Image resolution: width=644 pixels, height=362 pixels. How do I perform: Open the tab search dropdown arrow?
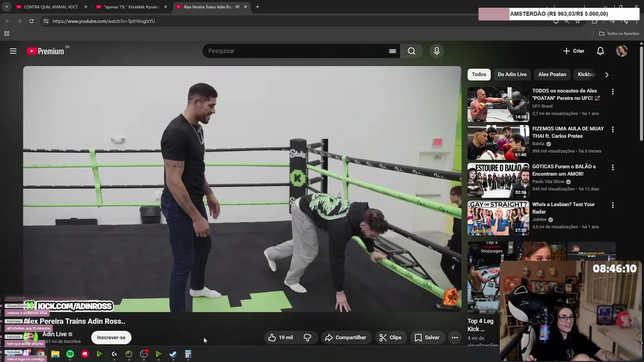click(x=7, y=7)
